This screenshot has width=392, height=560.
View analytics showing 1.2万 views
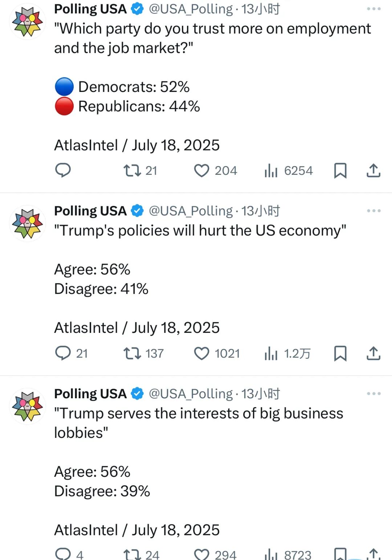point(287,353)
